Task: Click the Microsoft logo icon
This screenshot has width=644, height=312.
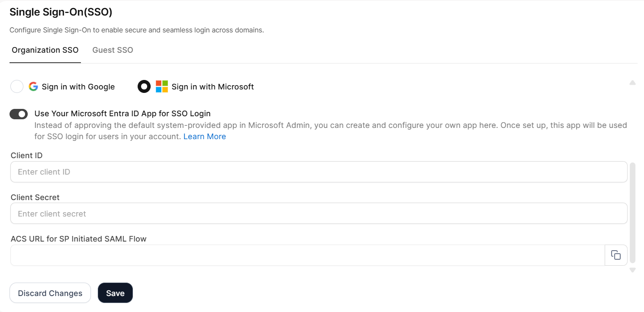Action: (x=161, y=86)
